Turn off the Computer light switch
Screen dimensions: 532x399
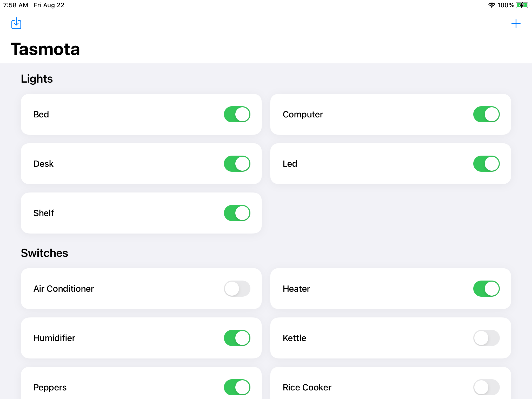[x=486, y=114]
